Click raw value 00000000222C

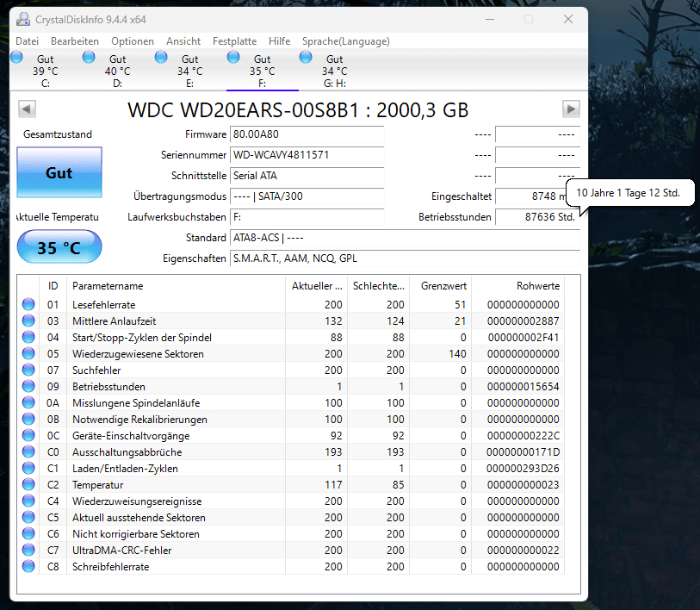click(x=523, y=435)
